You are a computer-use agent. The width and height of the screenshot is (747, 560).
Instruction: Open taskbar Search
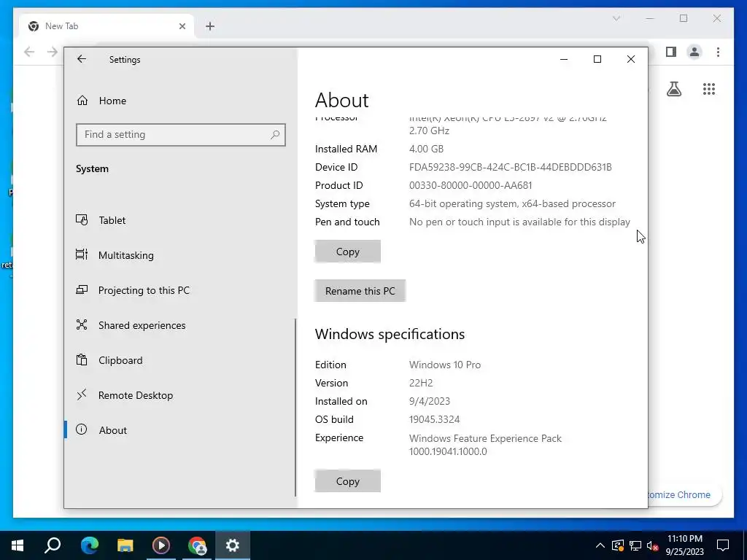pyautogui.click(x=53, y=545)
